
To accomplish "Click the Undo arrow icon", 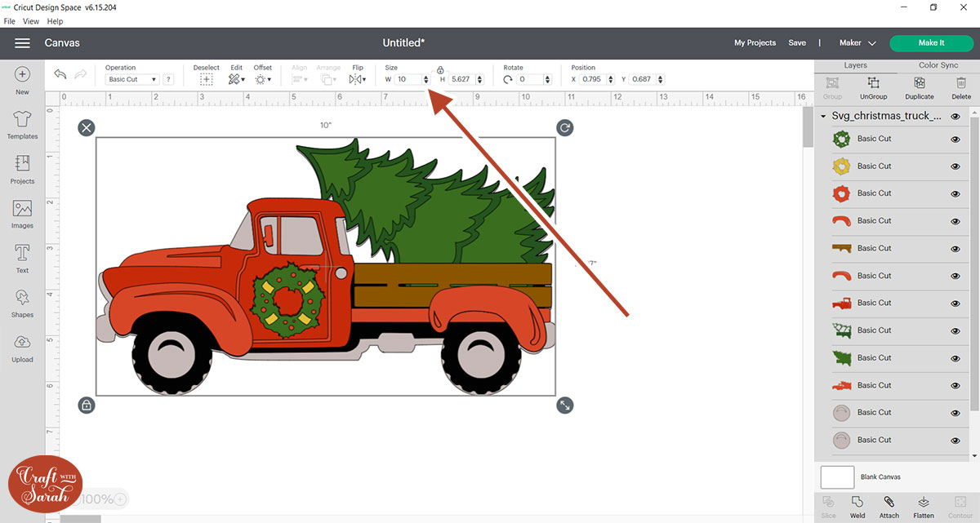I will click(60, 74).
